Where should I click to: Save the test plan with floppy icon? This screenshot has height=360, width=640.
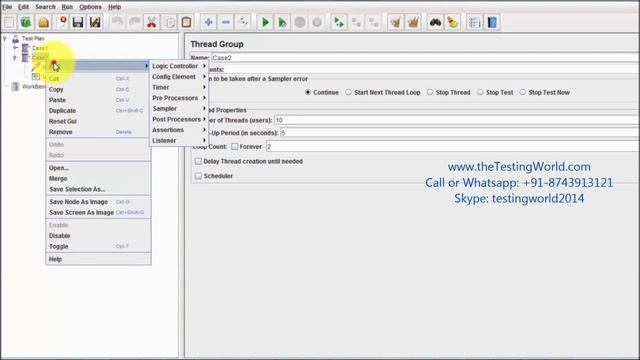click(78, 22)
